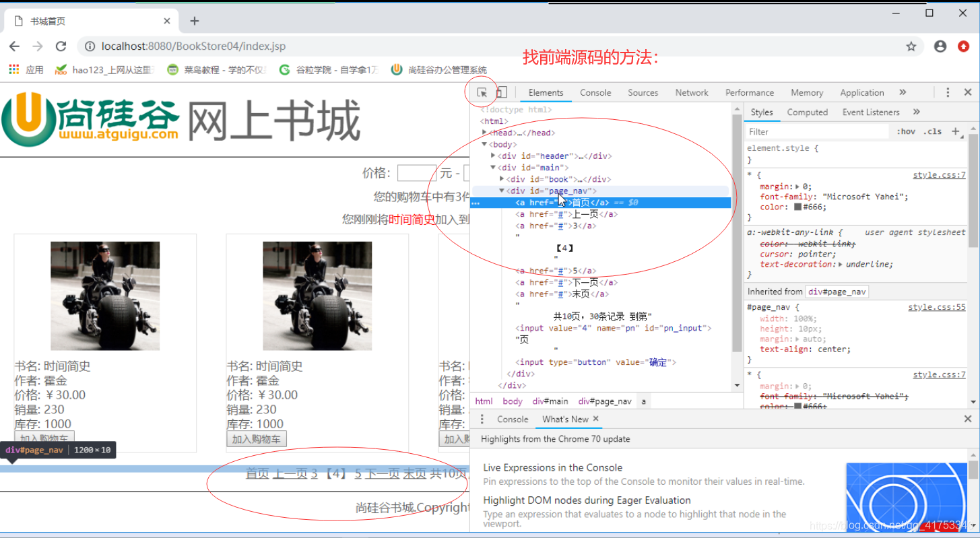Expand the head node
The width and height of the screenshot is (980, 538).
coord(485,133)
